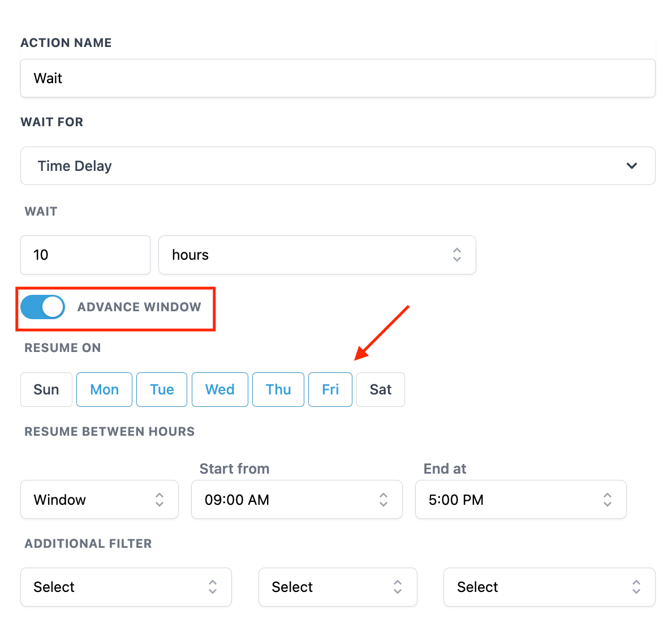Open the End at 5:00 PM selector
672x644 pixels.
(520, 500)
